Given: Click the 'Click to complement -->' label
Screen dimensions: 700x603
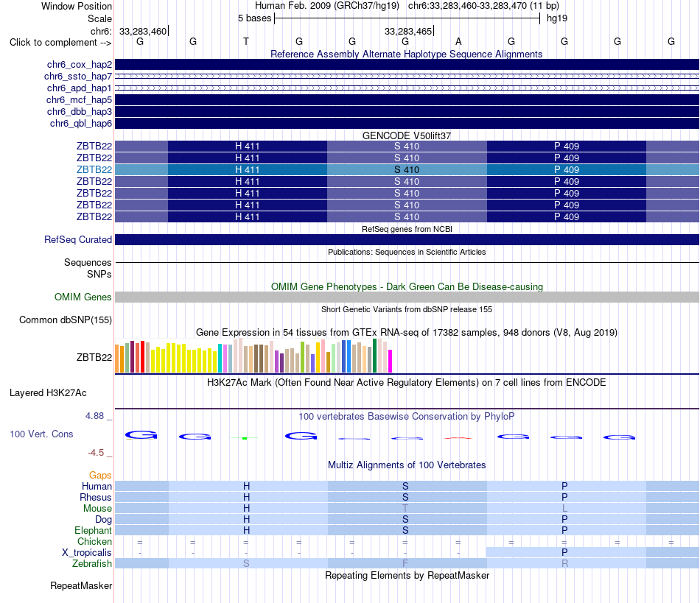Looking at the screenshot, I should (60, 43).
